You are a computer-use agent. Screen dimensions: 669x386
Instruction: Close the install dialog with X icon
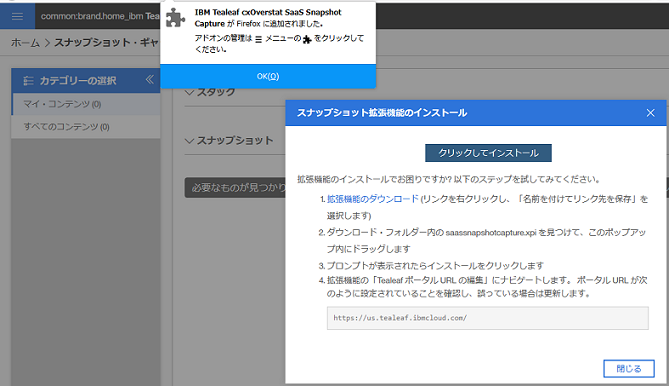[650, 113]
